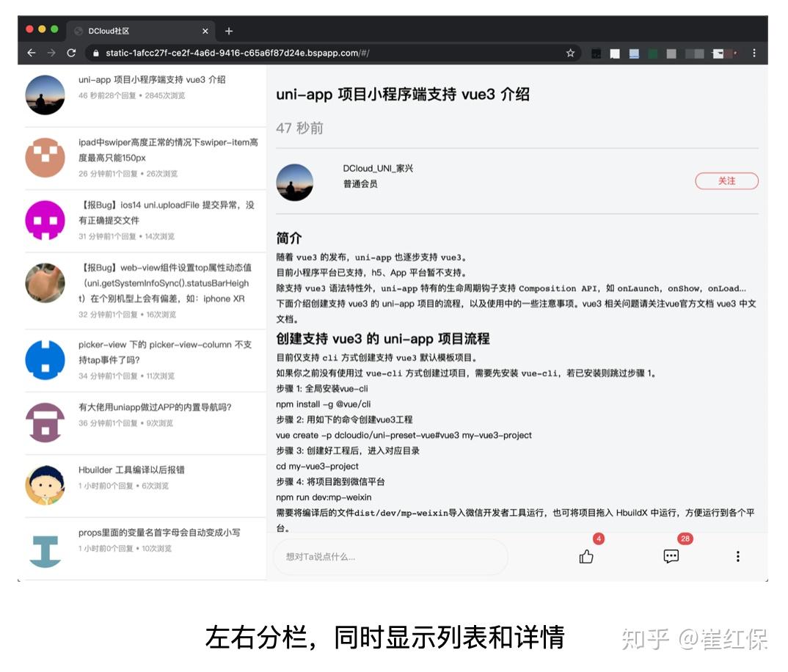
Task: Click the three-dot more options icon on the post
Action: pos(737,557)
